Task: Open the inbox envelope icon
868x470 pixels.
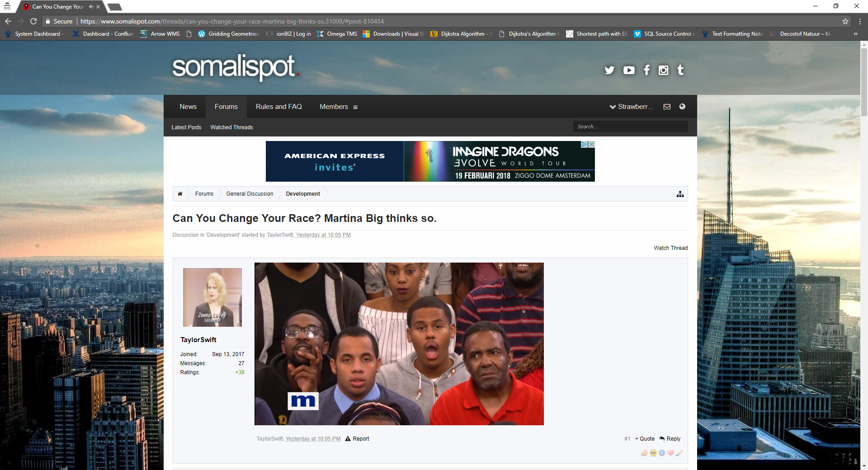Action: point(667,107)
